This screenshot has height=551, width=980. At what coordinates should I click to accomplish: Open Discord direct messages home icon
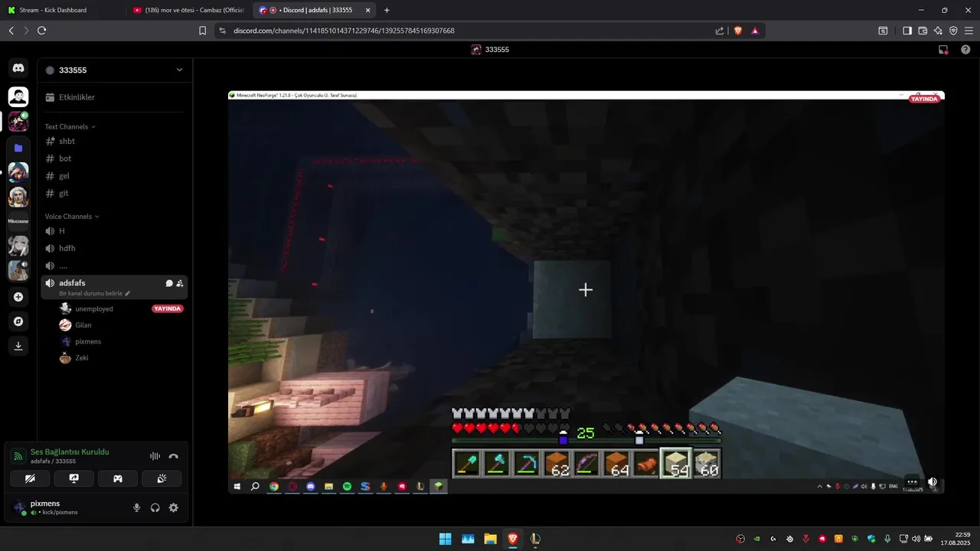(18, 68)
